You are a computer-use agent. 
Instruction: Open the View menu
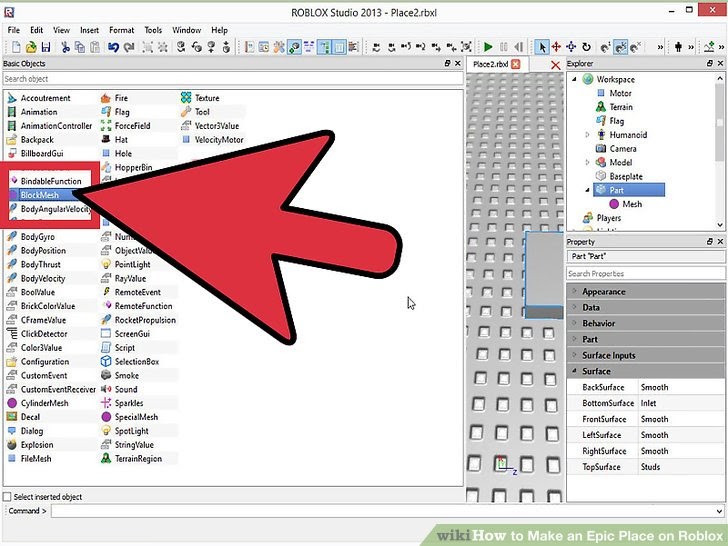61,30
